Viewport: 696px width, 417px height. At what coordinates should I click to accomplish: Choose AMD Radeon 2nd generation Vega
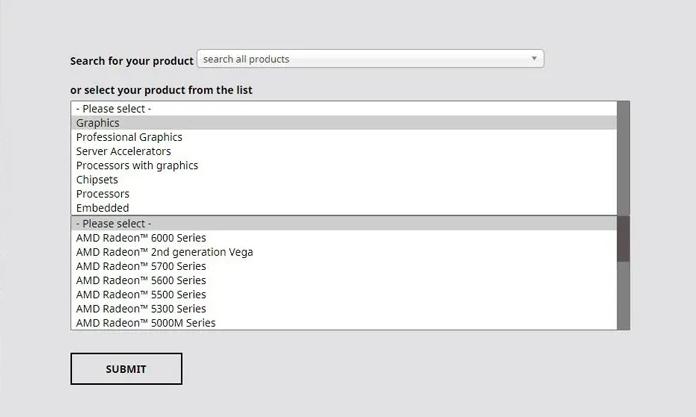[164, 252]
